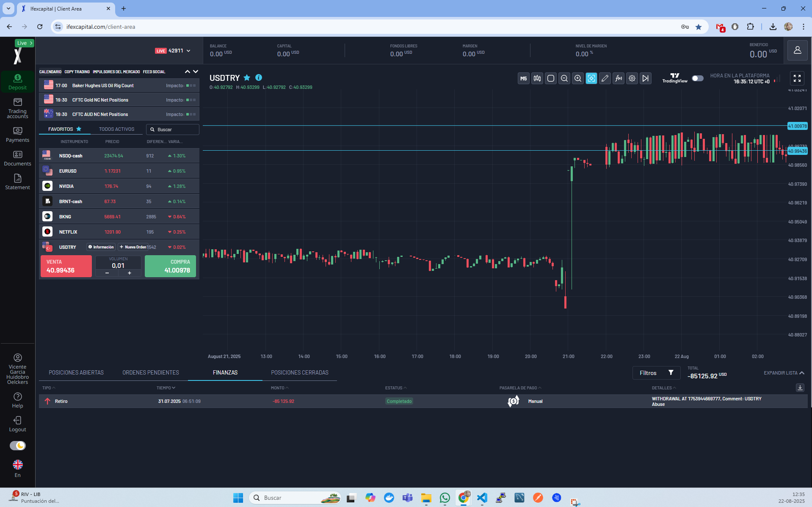Expand chart to fullscreen

(x=797, y=78)
